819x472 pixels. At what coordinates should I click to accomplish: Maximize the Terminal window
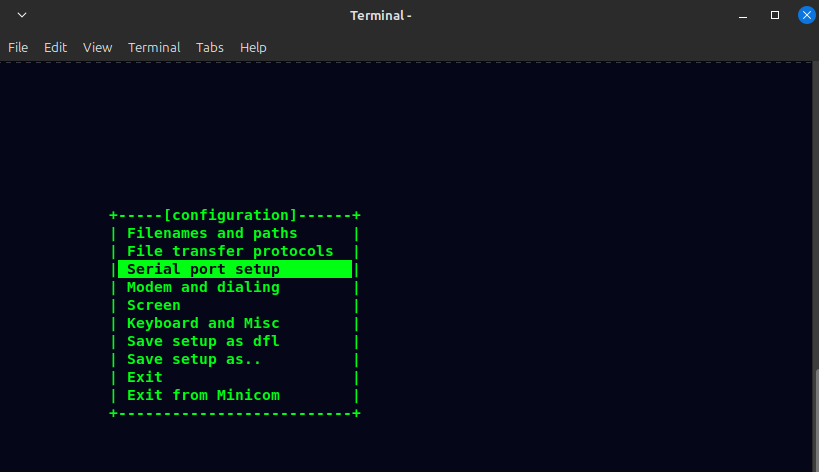tap(774, 15)
